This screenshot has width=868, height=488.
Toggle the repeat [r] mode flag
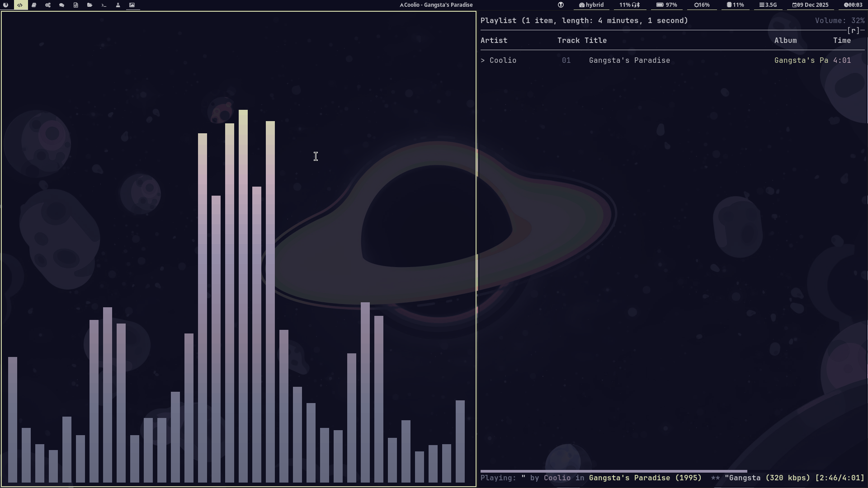853,30
